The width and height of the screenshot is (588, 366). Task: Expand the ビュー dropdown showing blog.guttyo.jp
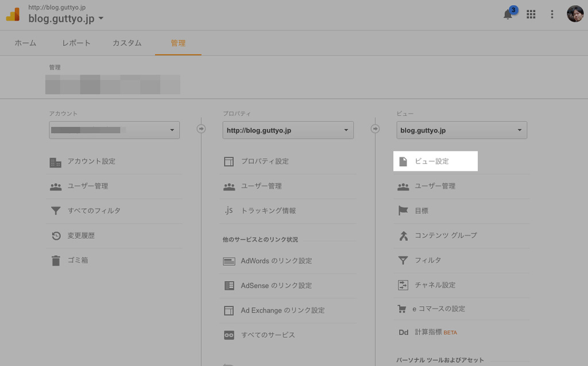(x=462, y=130)
